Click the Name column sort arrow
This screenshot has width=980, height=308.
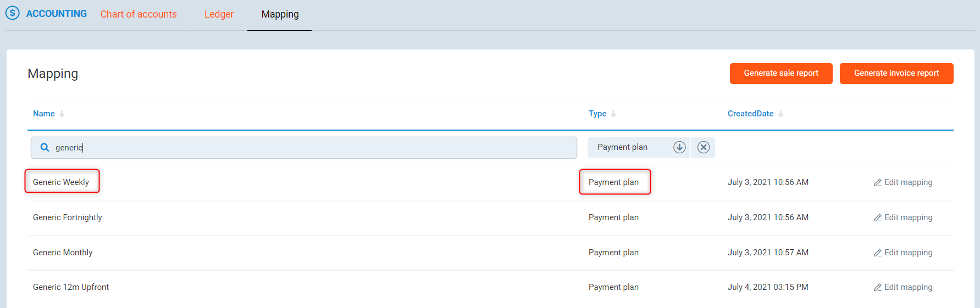point(62,114)
